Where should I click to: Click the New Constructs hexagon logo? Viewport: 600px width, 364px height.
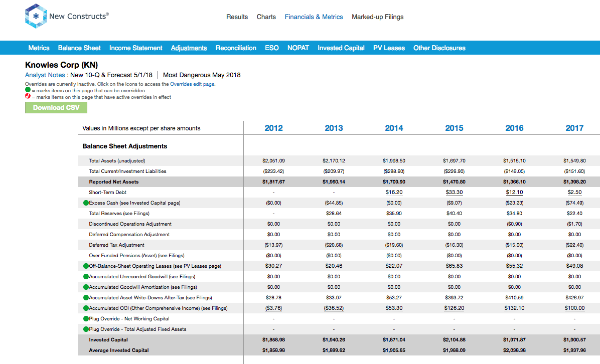(x=36, y=16)
